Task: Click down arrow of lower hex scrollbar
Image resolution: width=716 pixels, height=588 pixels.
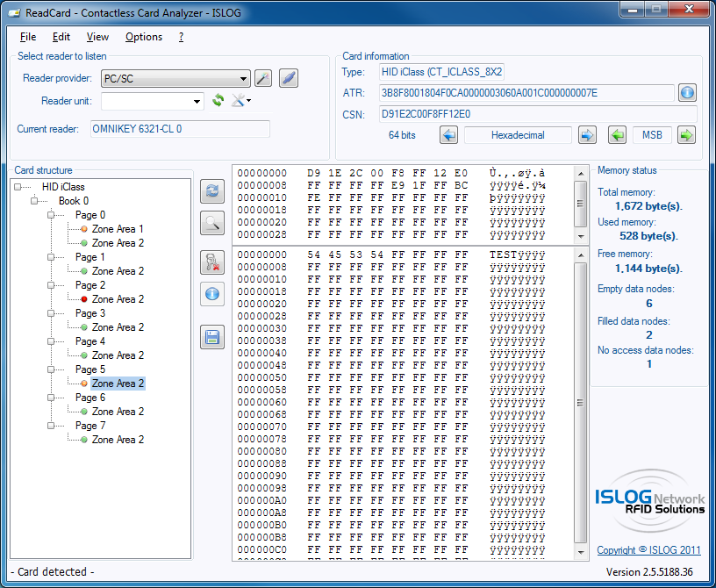Action: (580, 552)
